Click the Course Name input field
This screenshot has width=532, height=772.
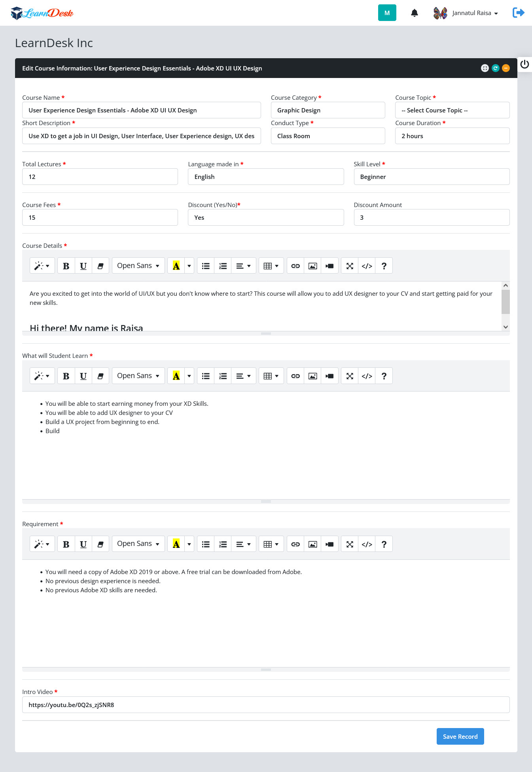(x=142, y=110)
